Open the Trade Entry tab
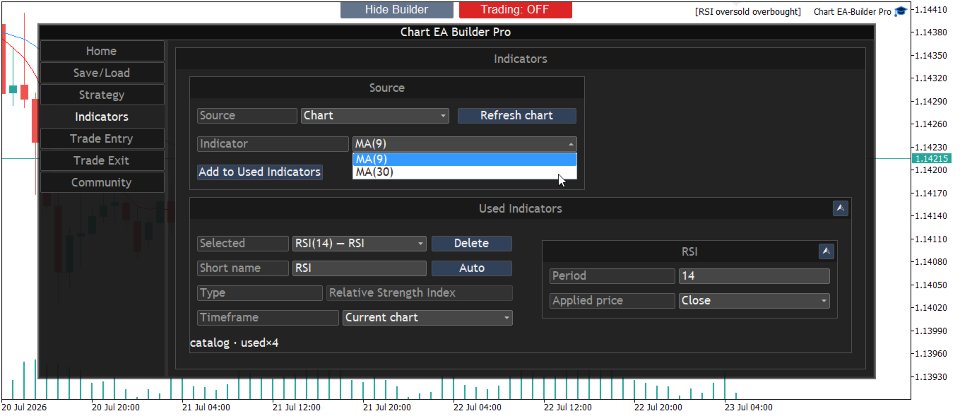 click(102, 138)
